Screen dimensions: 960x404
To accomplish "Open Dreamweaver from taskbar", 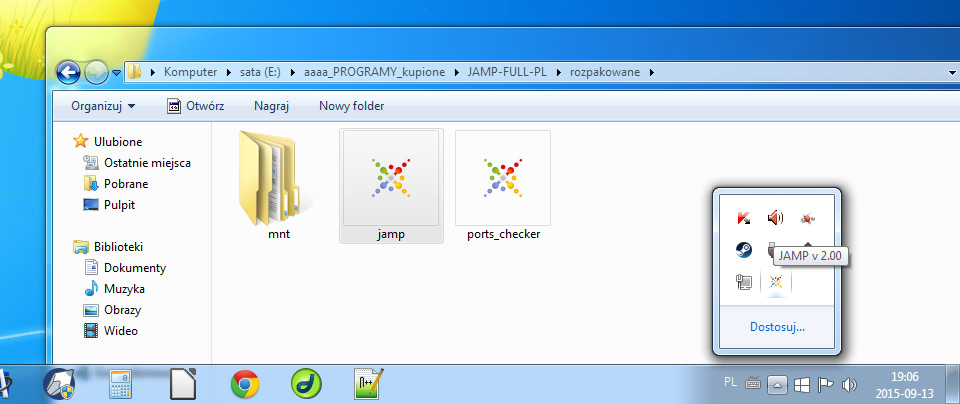I will pos(306,385).
